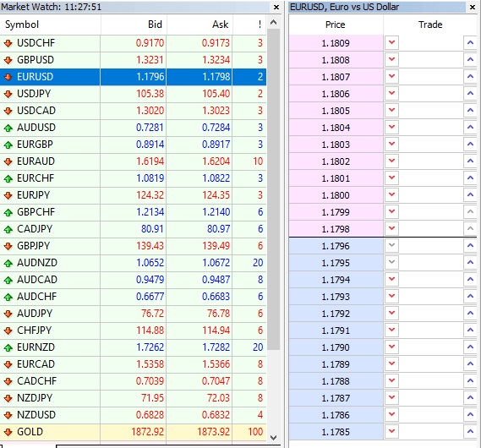Select the highlighted EURUSD row
The image size is (481, 448).
click(x=133, y=77)
